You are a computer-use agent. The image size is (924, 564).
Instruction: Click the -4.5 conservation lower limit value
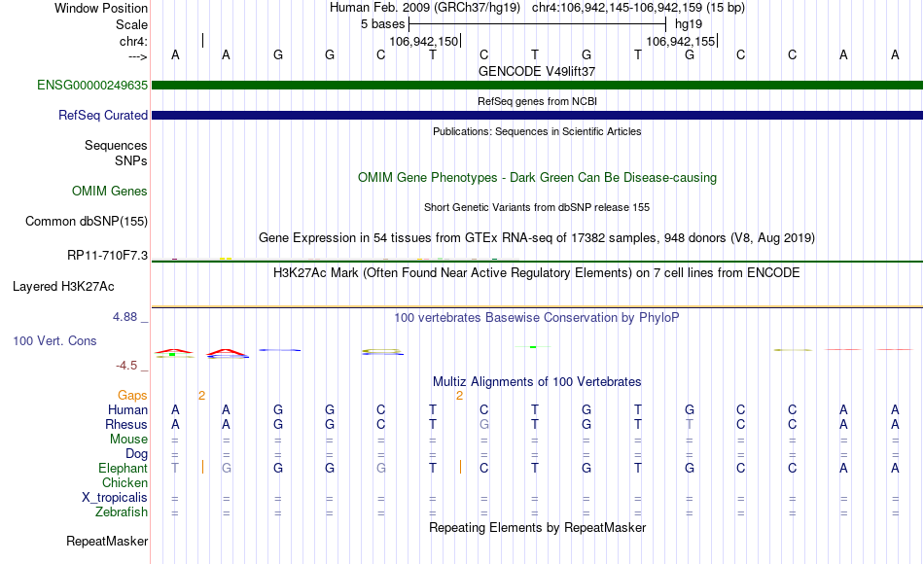(126, 366)
